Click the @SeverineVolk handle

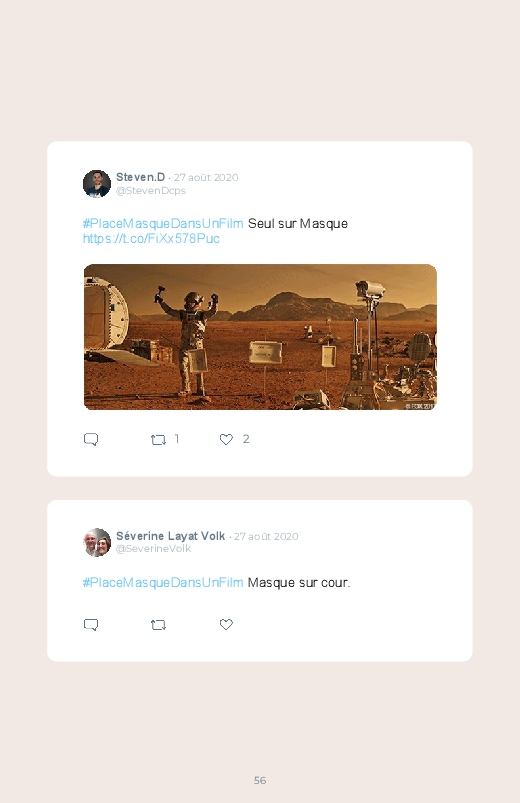(153, 548)
